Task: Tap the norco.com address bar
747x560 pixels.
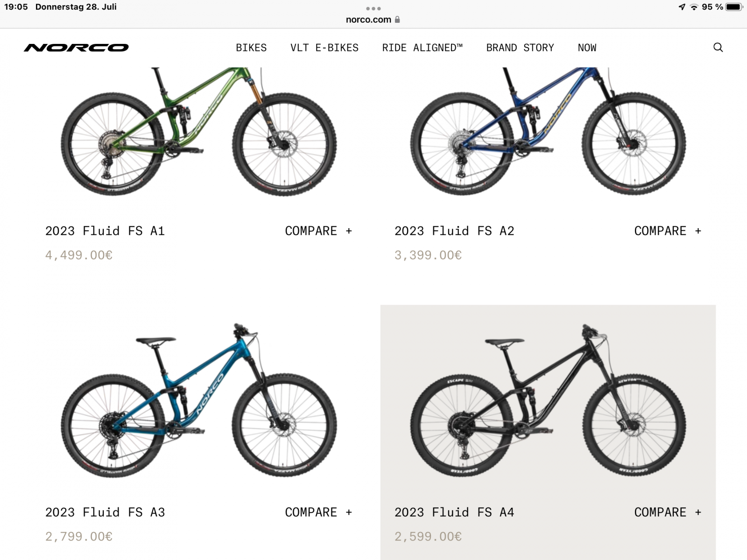Action: [x=368, y=20]
